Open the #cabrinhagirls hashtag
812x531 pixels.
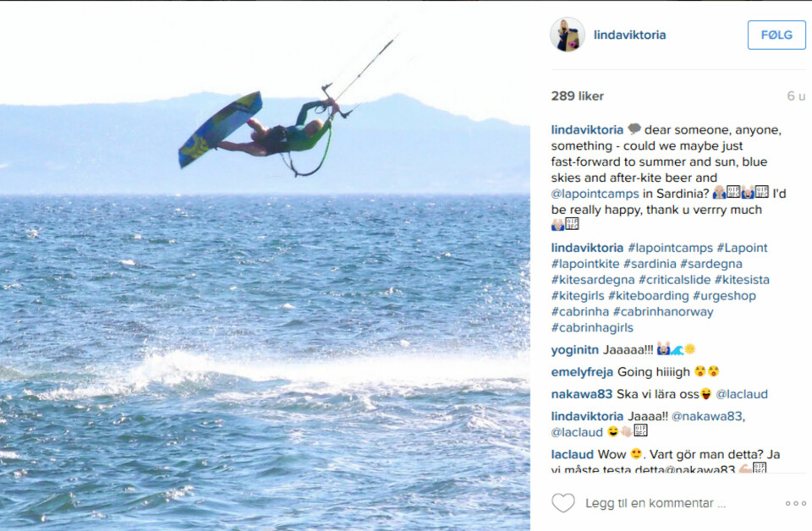click(x=592, y=327)
